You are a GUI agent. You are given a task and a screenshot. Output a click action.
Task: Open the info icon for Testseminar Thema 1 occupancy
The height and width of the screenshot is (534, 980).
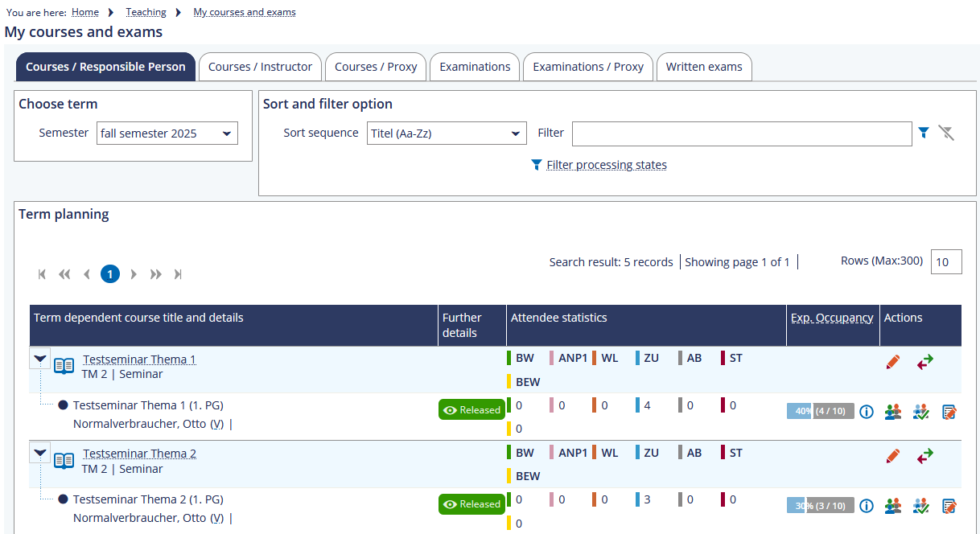click(x=867, y=412)
